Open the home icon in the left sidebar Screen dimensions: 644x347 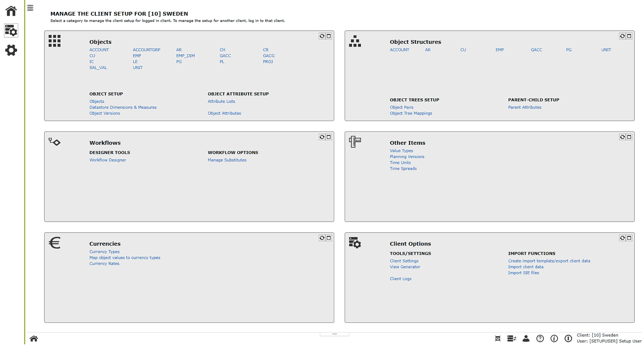(x=10, y=11)
